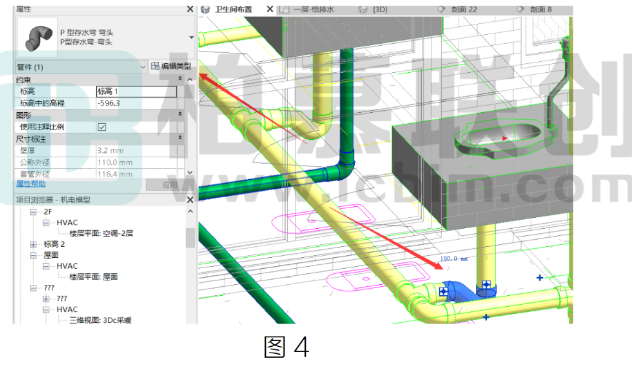Click the blue plus control right of the P-trap
Image resolution: width=632 pixels, height=376 pixels.
coord(540,277)
